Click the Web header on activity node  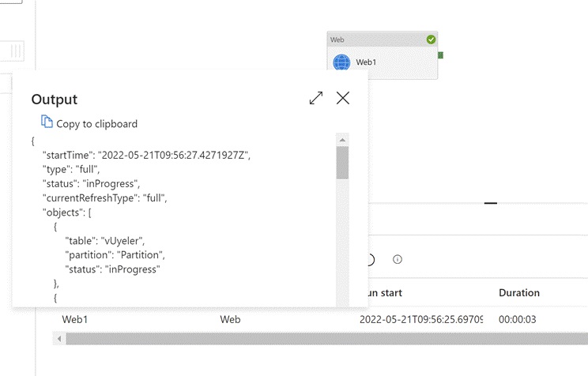coord(337,39)
